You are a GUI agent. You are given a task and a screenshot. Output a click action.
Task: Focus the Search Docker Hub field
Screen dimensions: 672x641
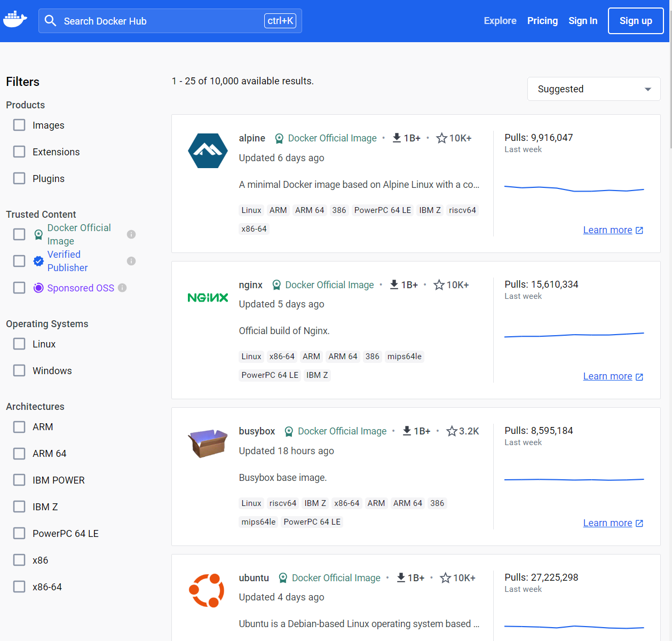(170, 21)
